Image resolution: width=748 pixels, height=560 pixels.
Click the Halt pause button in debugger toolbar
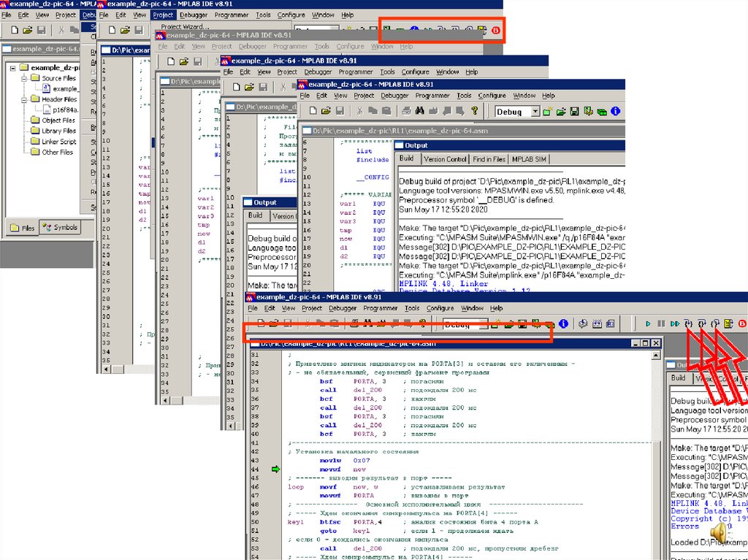(x=661, y=323)
